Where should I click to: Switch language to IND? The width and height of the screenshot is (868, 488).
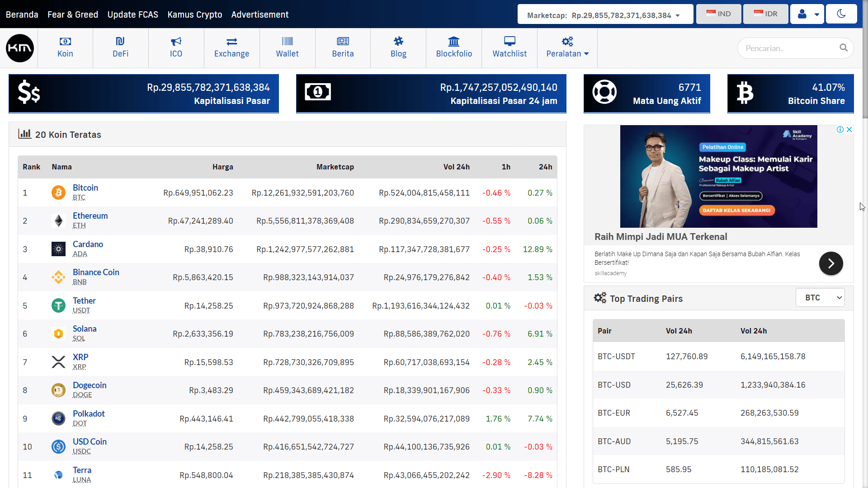point(718,14)
